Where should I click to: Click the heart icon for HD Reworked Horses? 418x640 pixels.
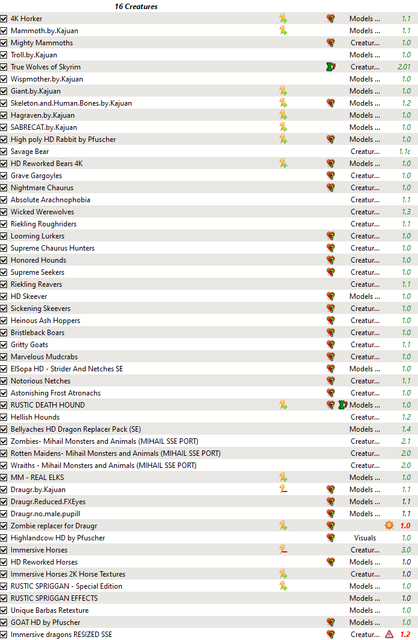[331, 562]
